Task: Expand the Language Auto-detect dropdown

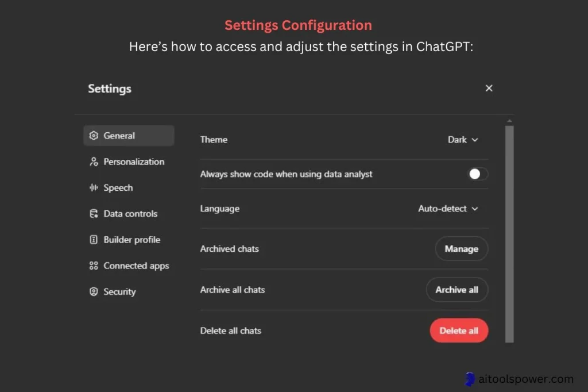Action: 448,209
